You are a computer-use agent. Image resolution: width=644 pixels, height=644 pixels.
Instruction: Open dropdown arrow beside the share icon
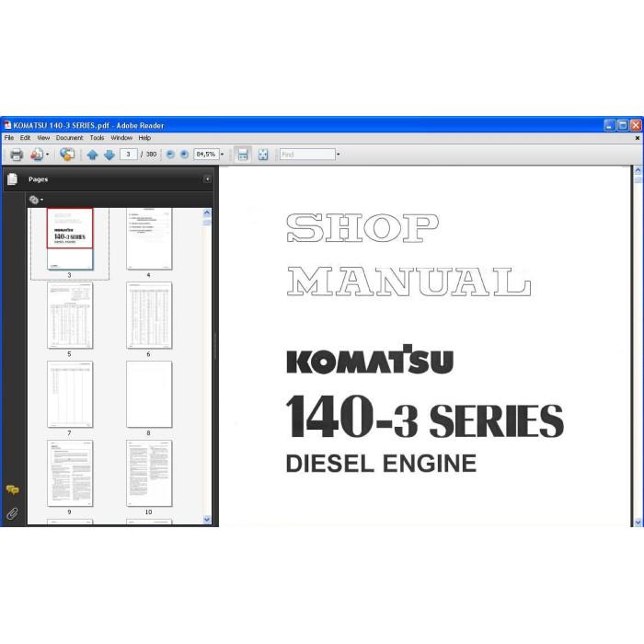coord(48,155)
